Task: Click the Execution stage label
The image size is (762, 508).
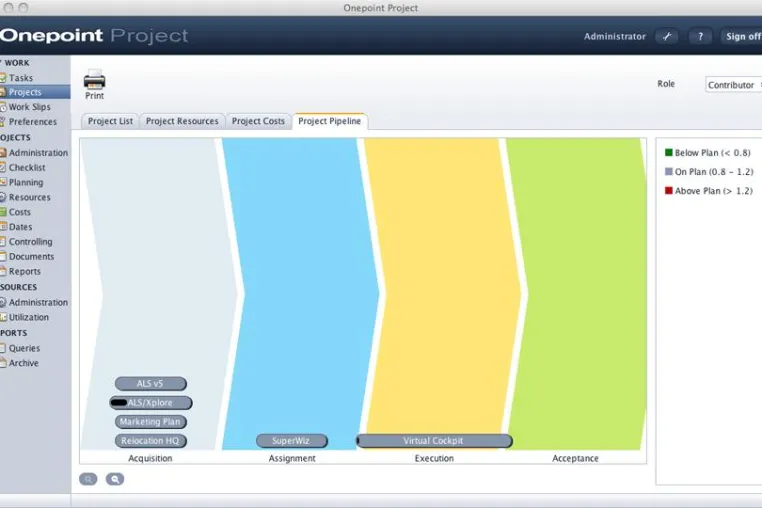Action: coord(434,458)
